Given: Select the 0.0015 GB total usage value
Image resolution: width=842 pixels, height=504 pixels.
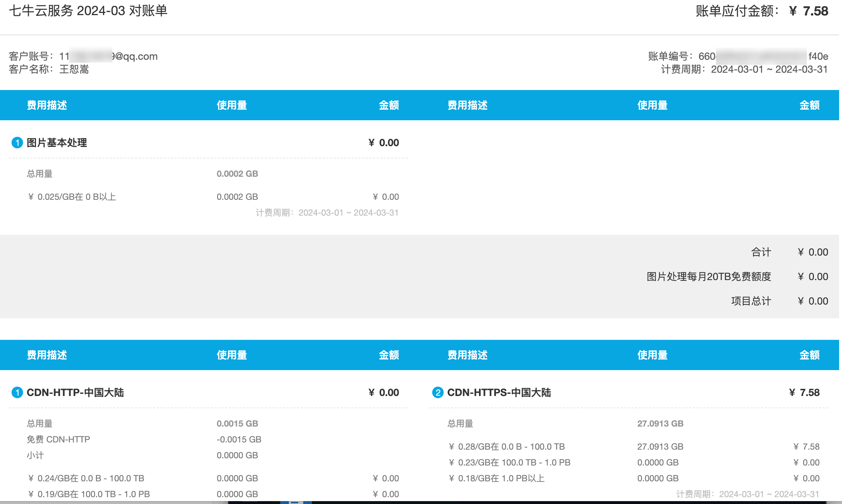Looking at the screenshot, I should coord(237,424).
